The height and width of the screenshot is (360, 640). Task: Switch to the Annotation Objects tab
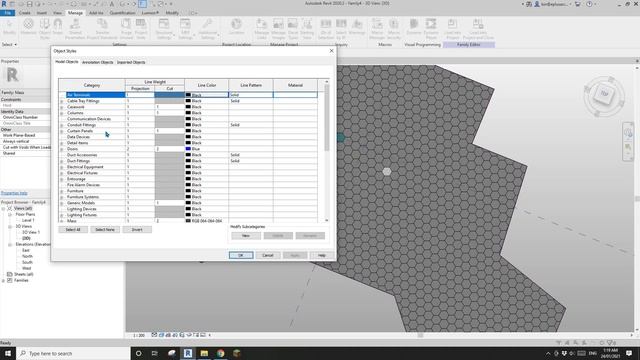[98, 62]
